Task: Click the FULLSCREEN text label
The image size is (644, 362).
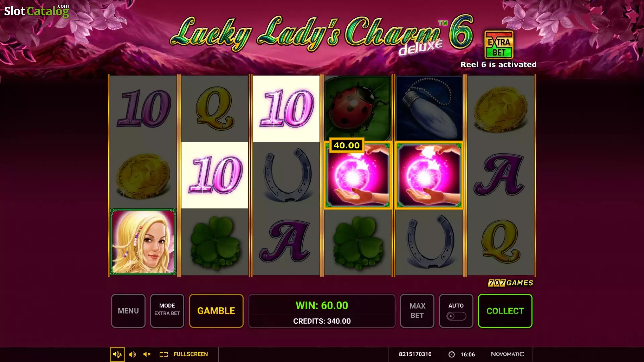Action: [191, 354]
